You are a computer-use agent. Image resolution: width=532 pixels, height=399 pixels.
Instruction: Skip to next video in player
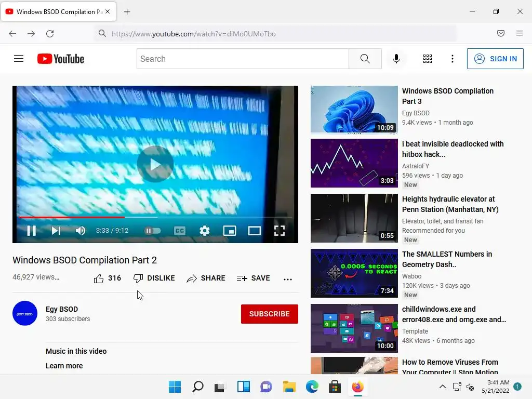(x=56, y=231)
